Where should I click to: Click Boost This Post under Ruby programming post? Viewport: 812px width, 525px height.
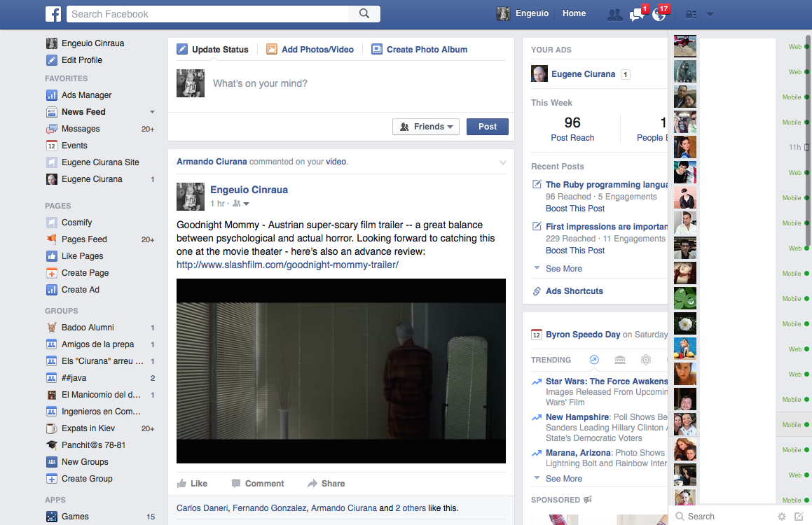coord(574,209)
